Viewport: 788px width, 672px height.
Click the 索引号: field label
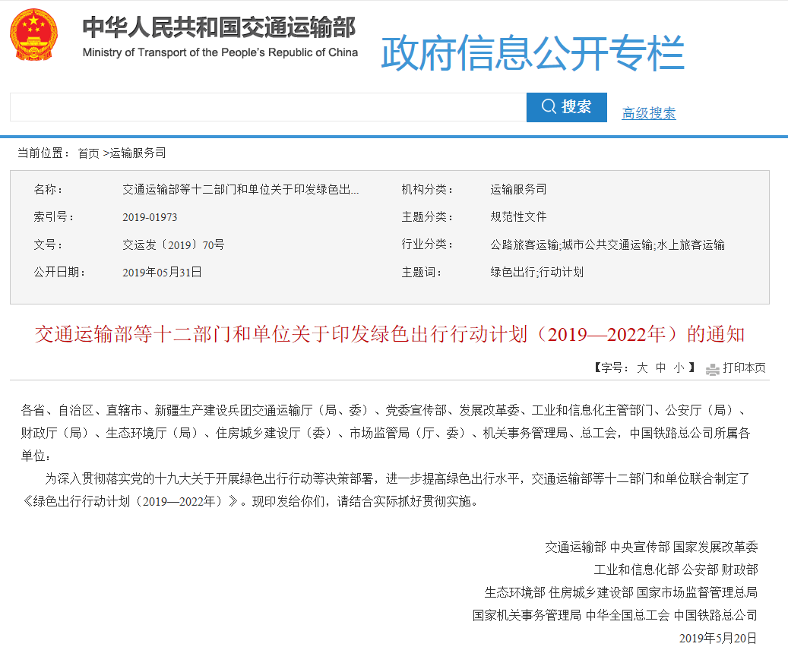54,217
